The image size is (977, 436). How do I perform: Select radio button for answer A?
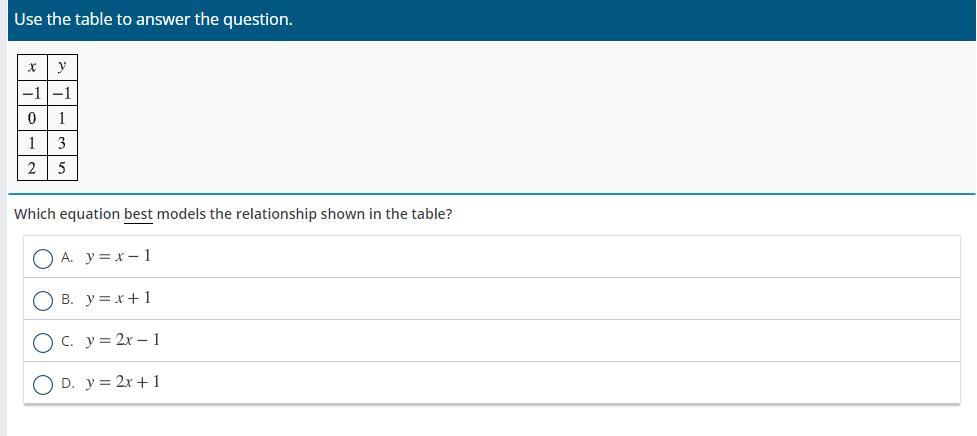click(x=42, y=258)
